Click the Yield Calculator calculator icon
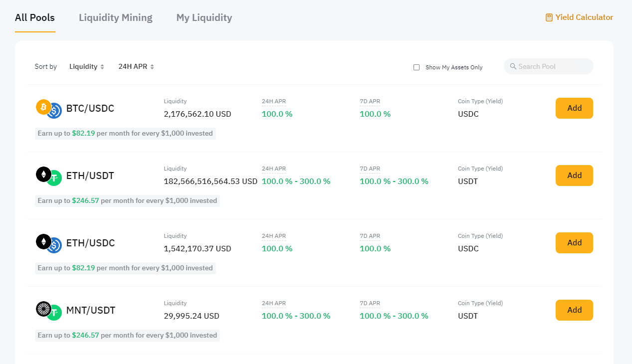Image resolution: width=632 pixels, height=364 pixels. click(549, 17)
